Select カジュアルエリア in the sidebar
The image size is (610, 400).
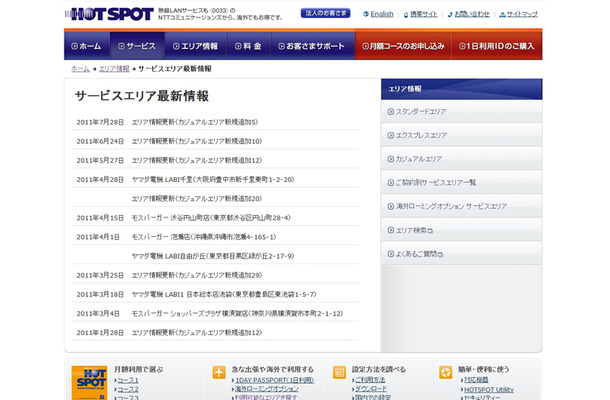(461, 159)
